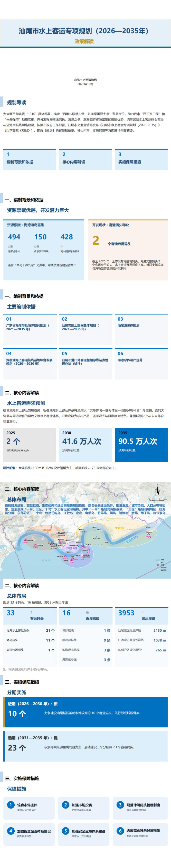171x868 pixels.
Task: Click the 2035 forecast card 90.5 万人次
Action: pyautogui.click(x=141, y=445)
